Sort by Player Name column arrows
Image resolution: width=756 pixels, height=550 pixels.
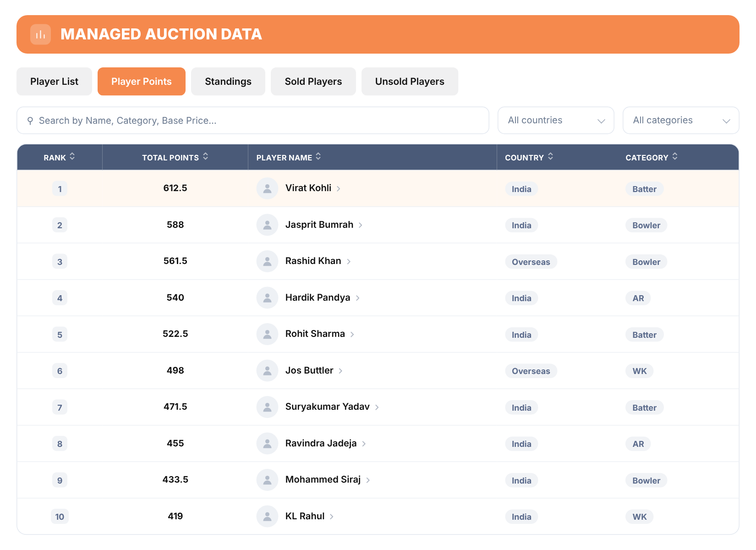click(x=318, y=156)
